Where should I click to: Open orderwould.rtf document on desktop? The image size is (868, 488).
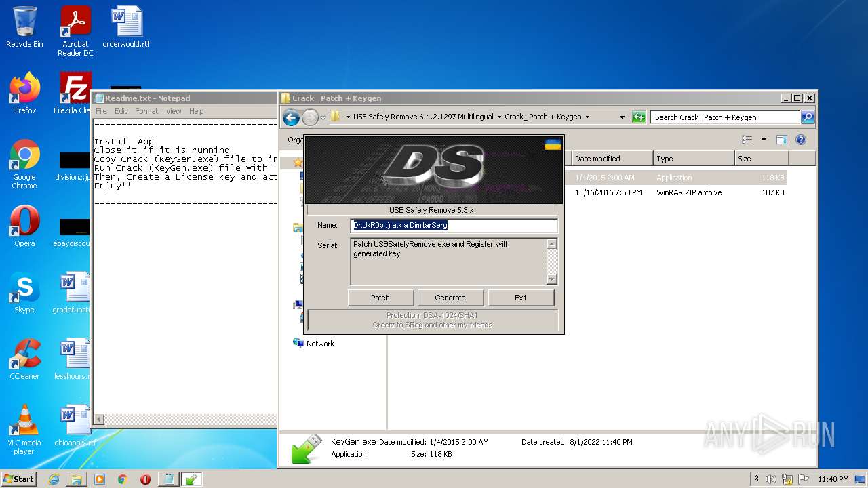click(126, 27)
